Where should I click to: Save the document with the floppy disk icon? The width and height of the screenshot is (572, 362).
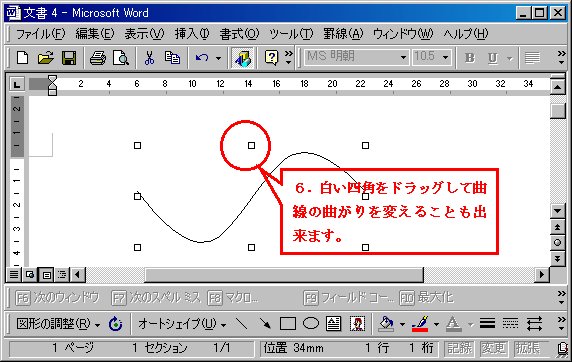69,58
